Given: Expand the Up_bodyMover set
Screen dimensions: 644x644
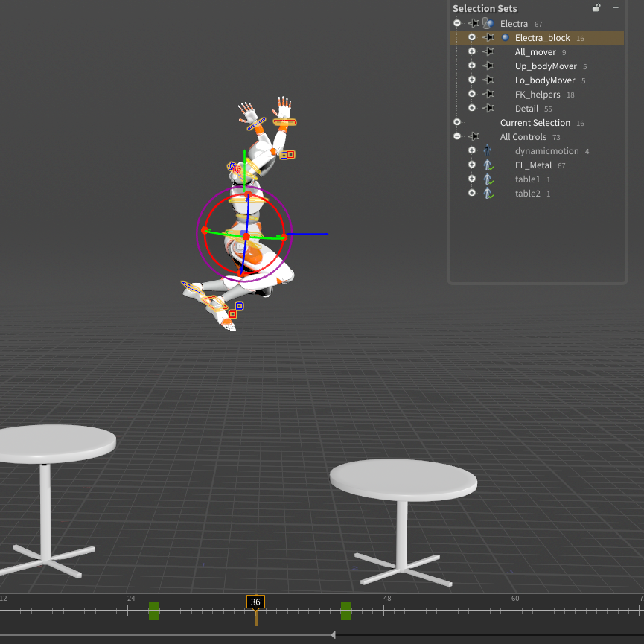Looking at the screenshot, I should pyautogui.click(x=472, y=66).
